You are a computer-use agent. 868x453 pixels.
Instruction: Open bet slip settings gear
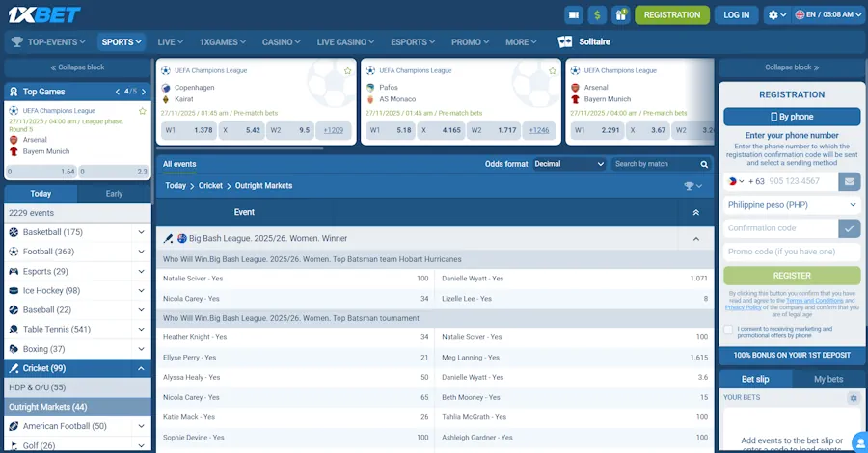point(854,398)
